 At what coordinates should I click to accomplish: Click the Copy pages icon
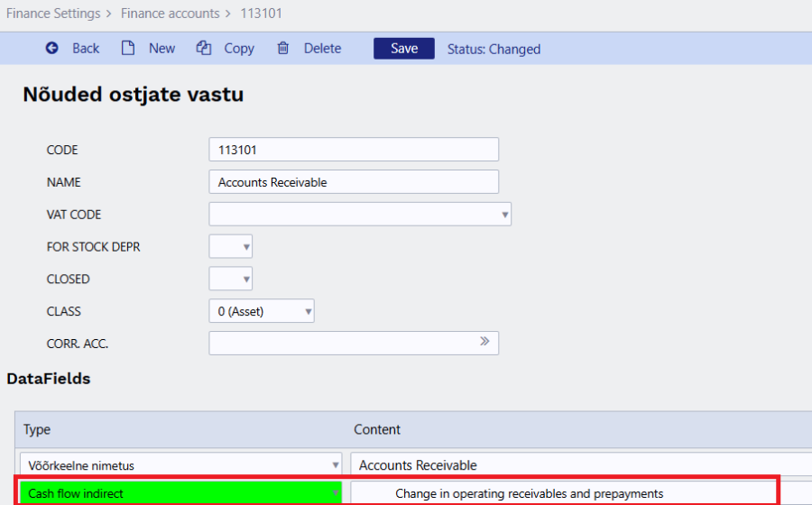204,49
